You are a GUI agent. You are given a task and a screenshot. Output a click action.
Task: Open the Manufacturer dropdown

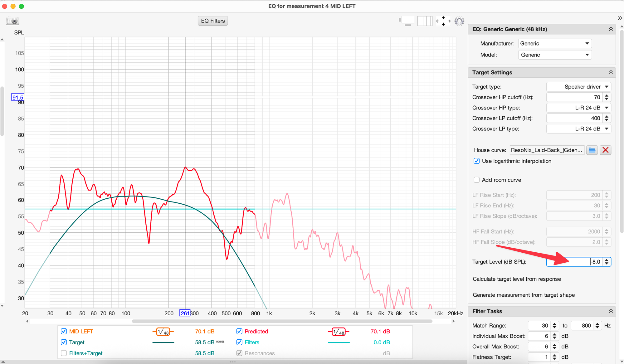pyautogui.click(x=555, y=44)
